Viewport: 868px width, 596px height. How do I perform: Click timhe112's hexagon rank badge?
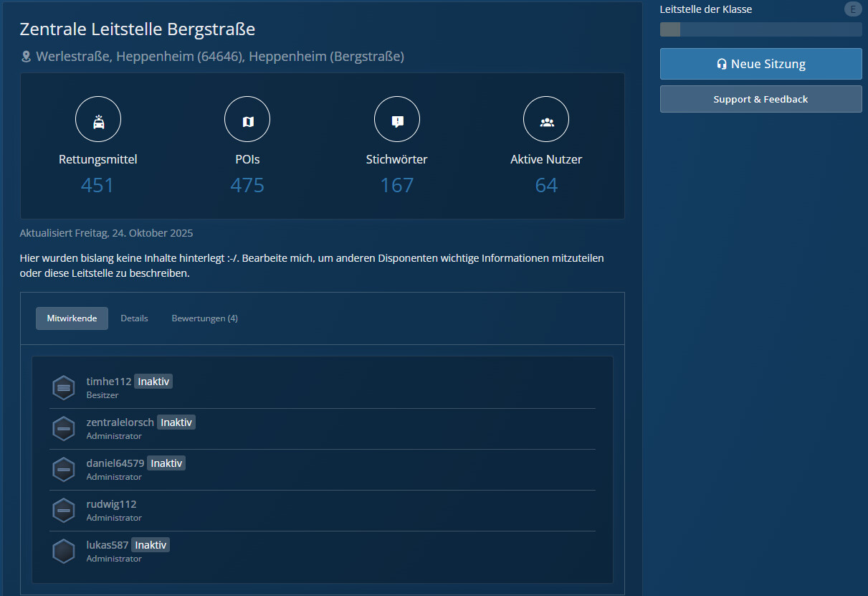click(x=64, y=388)
